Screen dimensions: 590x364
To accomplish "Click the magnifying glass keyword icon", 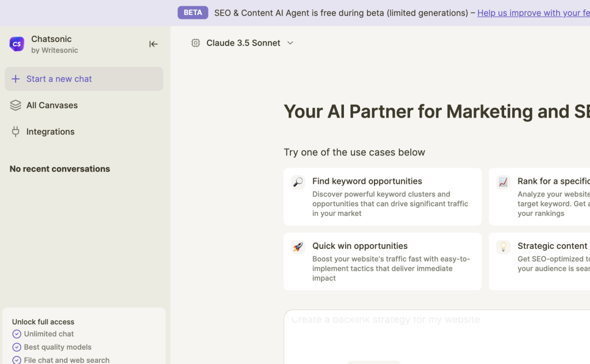I will [x=298, y=182].
